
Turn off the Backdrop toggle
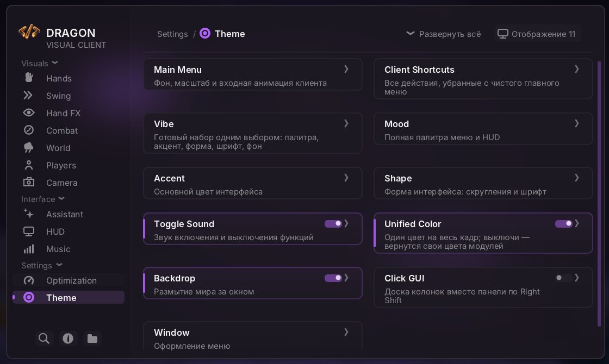[x=333, y=278]
